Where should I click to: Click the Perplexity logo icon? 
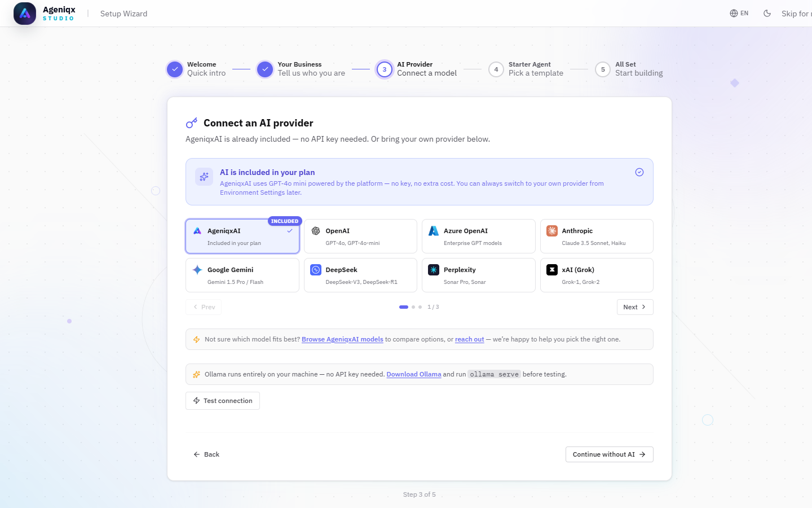coord(434,270)
